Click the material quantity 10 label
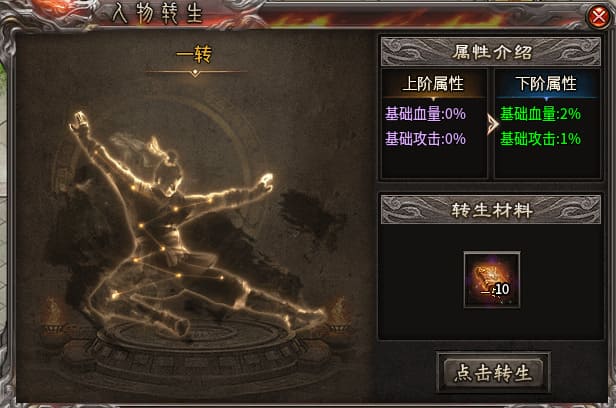 coord(501,289)
